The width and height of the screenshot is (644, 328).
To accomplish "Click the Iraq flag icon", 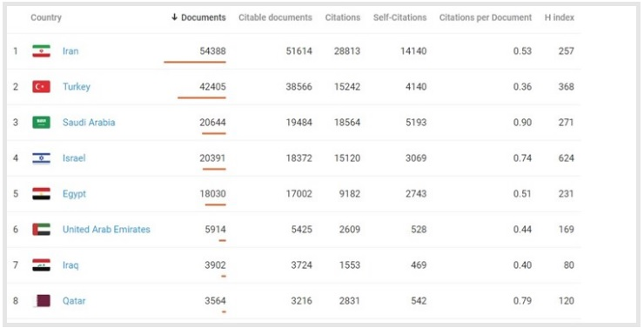I will point(41,265).
